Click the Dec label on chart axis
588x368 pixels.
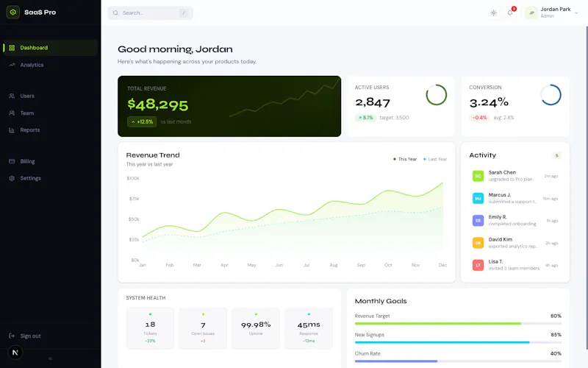[442, 265]
